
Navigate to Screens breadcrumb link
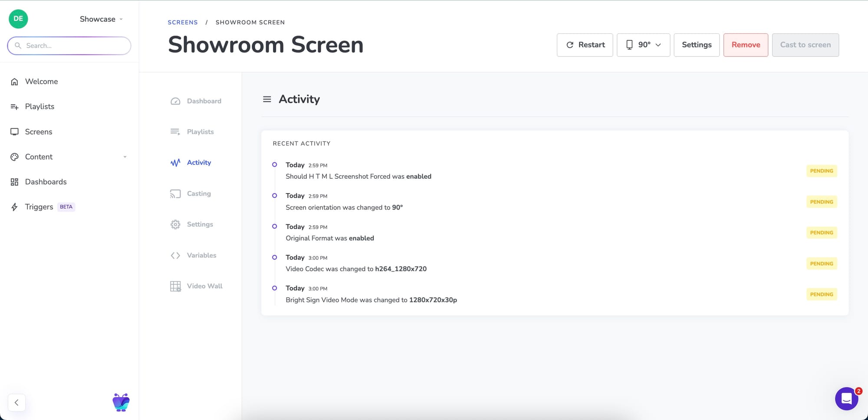click(x=183, y=22)
